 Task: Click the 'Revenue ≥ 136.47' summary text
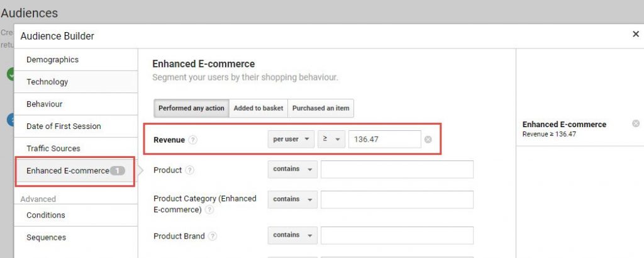pos(549,134)
